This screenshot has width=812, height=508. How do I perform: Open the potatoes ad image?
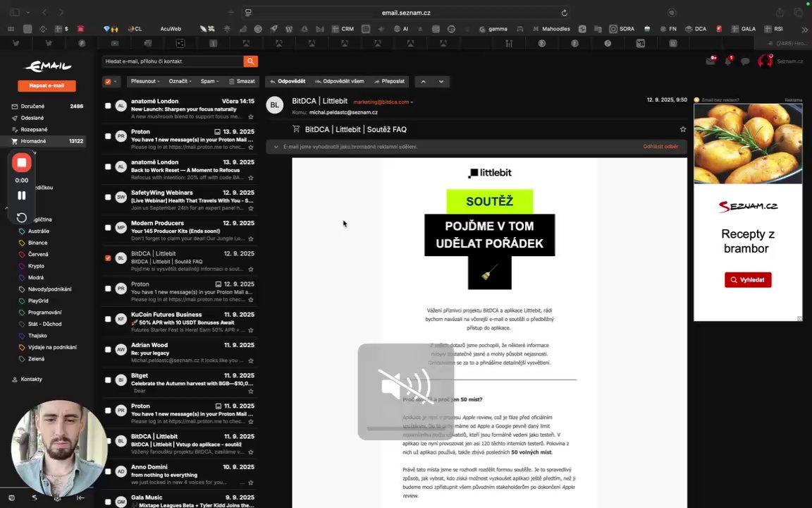[x=748, y=144]
